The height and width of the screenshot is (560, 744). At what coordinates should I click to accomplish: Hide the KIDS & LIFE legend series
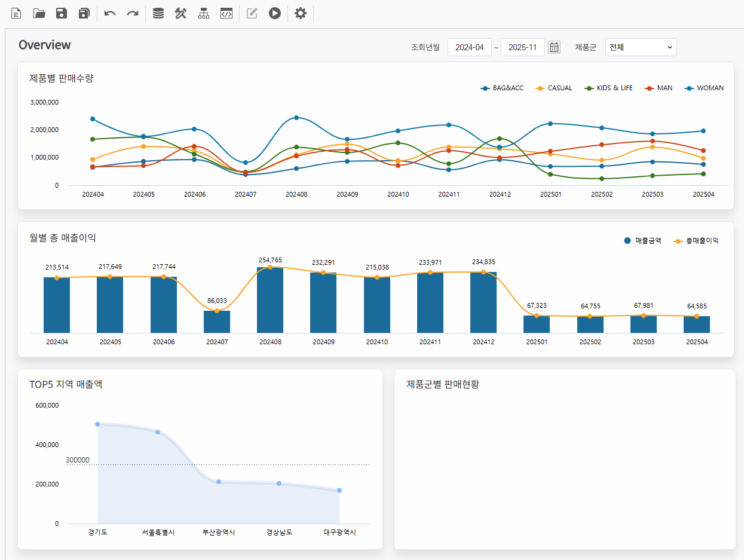[x=610, y=88]
